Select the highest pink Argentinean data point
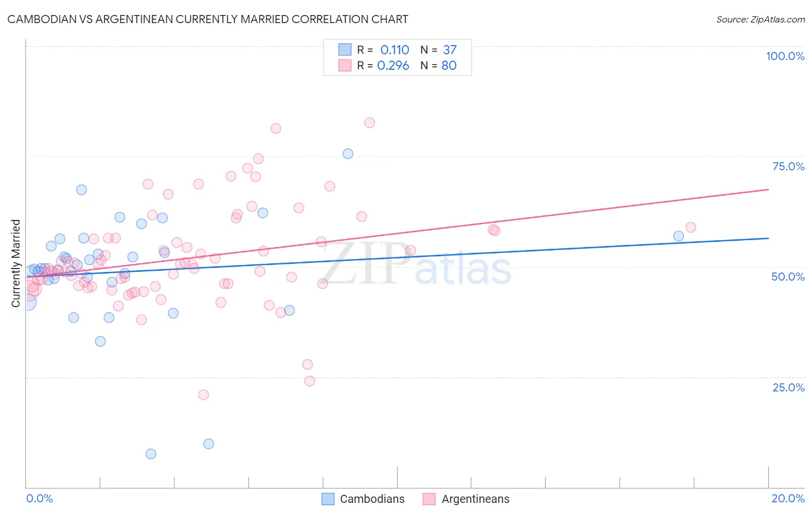This screenshot has width=812, height=515. coord(370,122)
